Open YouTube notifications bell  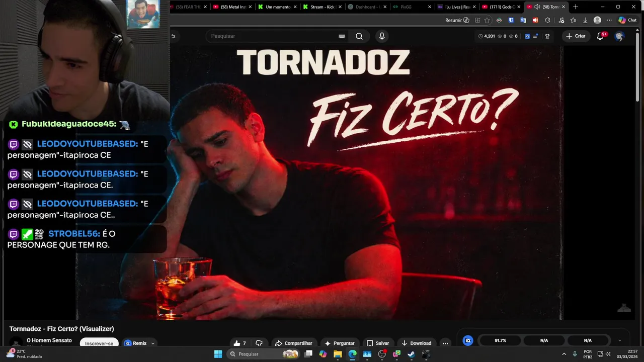click(x=600, y=36)
